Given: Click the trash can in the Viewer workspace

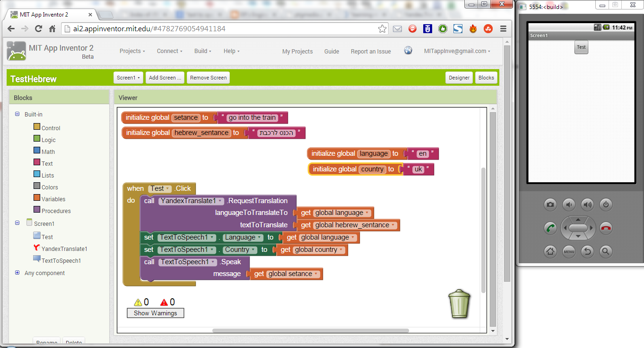Looking at the screenshot, I should click(x=459, y=304).
